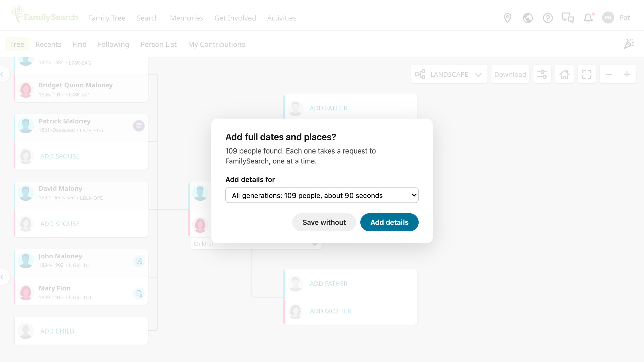The image size is (644, 362).
Task: Open the temple location pin icon
Action: [x=507, y=18]
